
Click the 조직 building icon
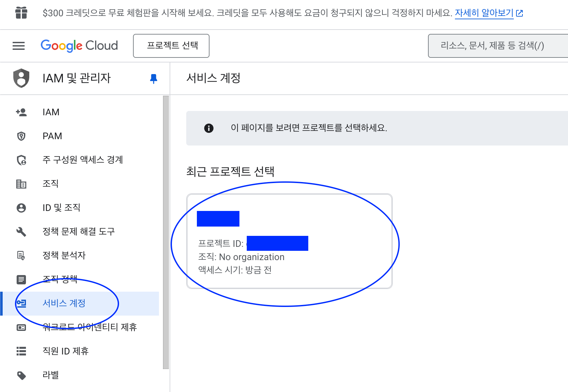tap(21, 184)
